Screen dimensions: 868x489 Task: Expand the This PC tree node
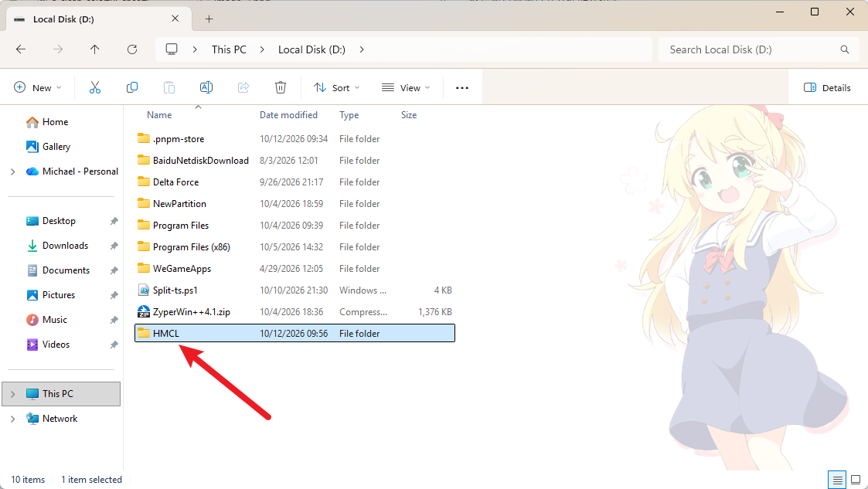pyautogui.click(x=12, y=394)
